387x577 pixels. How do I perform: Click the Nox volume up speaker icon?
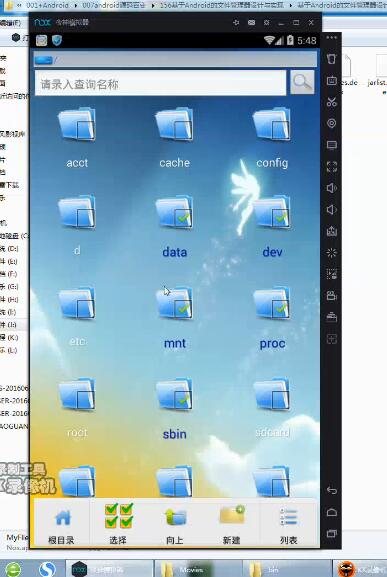[x=331, y=188]
